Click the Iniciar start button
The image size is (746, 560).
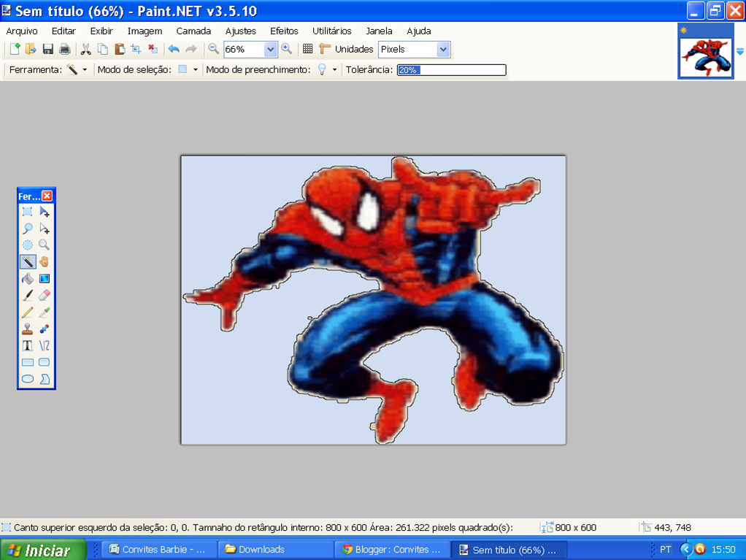click(43, 550)
